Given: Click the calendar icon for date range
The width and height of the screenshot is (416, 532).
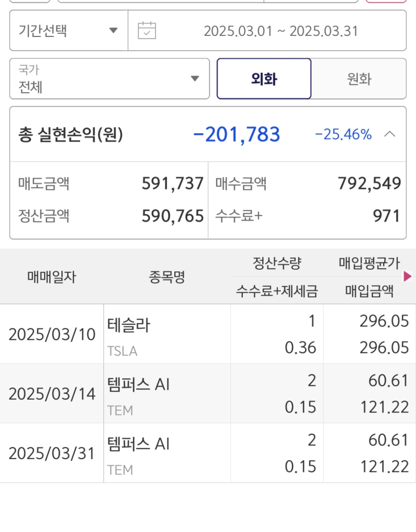Looking at the screenshot, I should pyautogui.click(x=147, y=31).
